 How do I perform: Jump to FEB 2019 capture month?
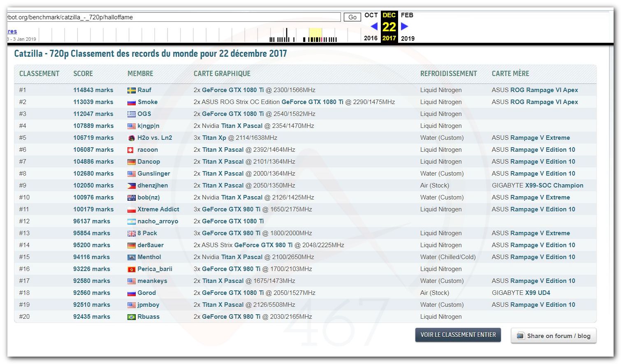[x=407, y=15]
